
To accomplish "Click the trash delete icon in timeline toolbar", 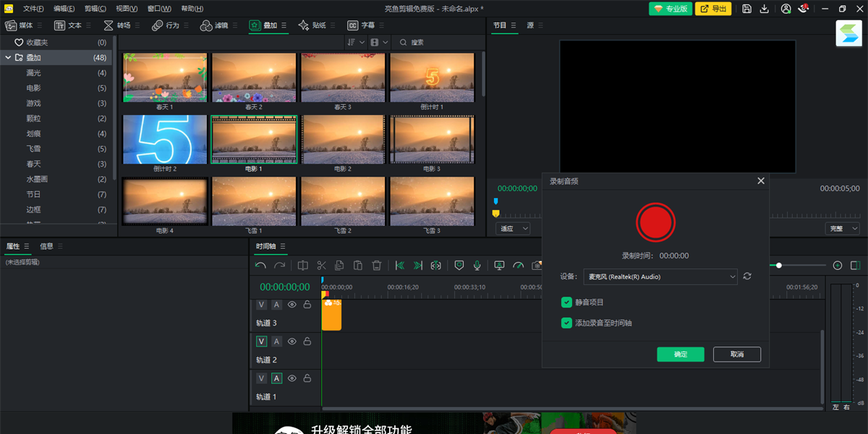I will [376, 265].
